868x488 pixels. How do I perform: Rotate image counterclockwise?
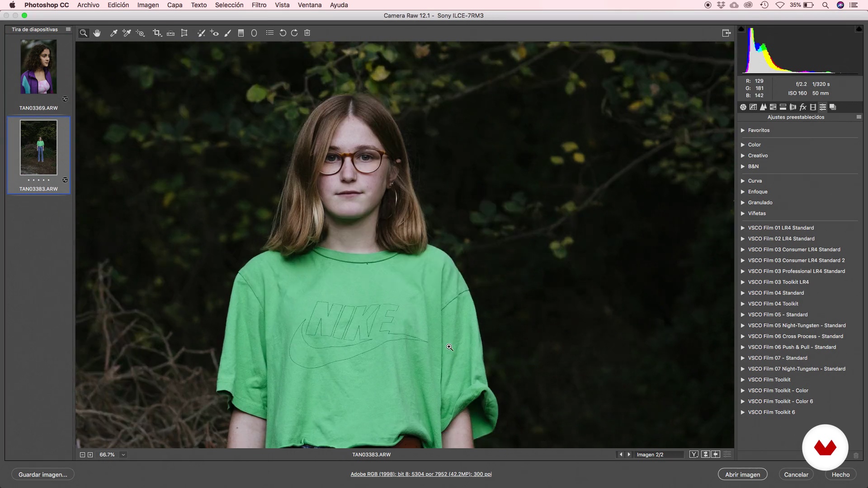(283, 33)
